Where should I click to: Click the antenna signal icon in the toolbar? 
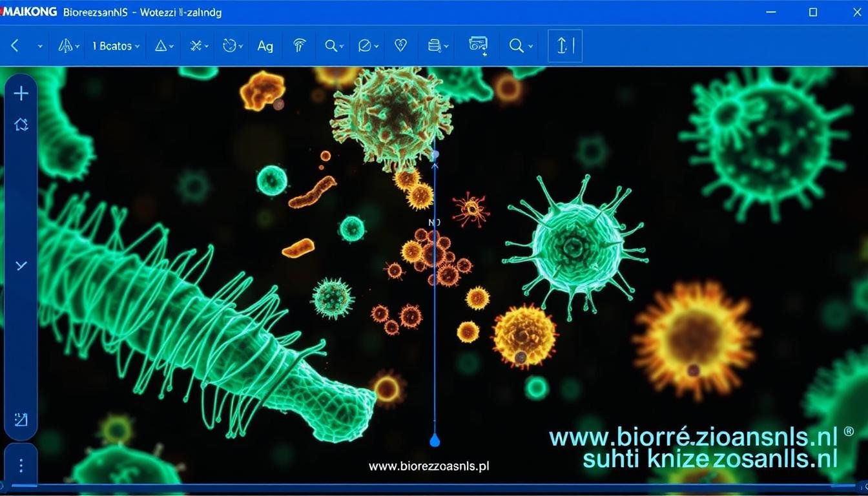tap(298, 45)
